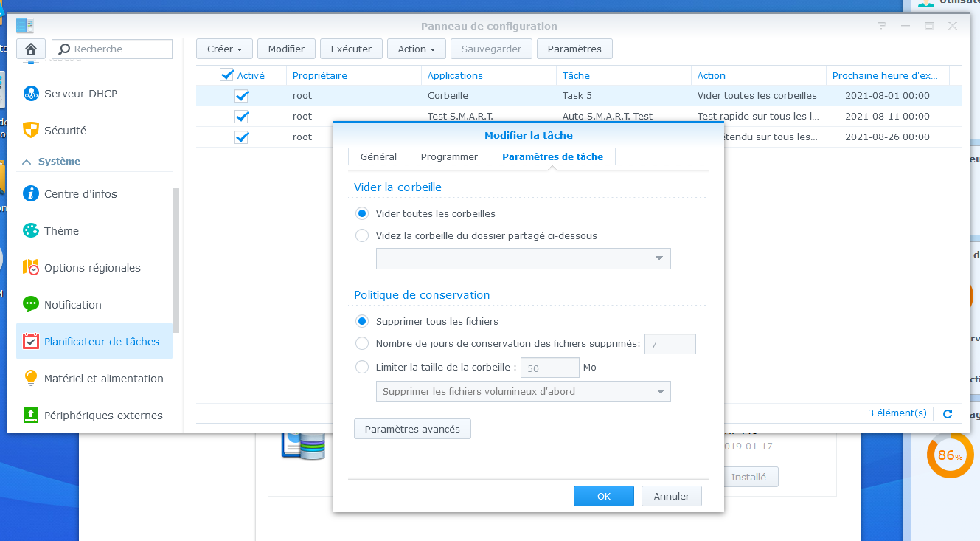Select the Thème palette icon

tap(31, 231)
